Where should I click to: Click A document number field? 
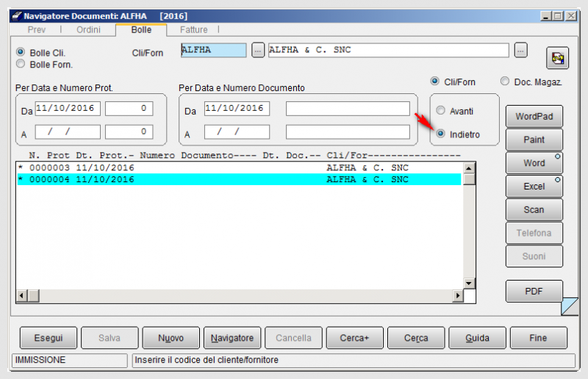click(348, 132)
